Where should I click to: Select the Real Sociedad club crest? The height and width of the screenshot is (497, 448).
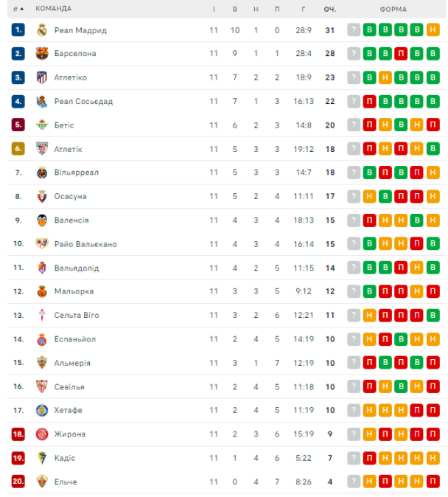(42, 102)
